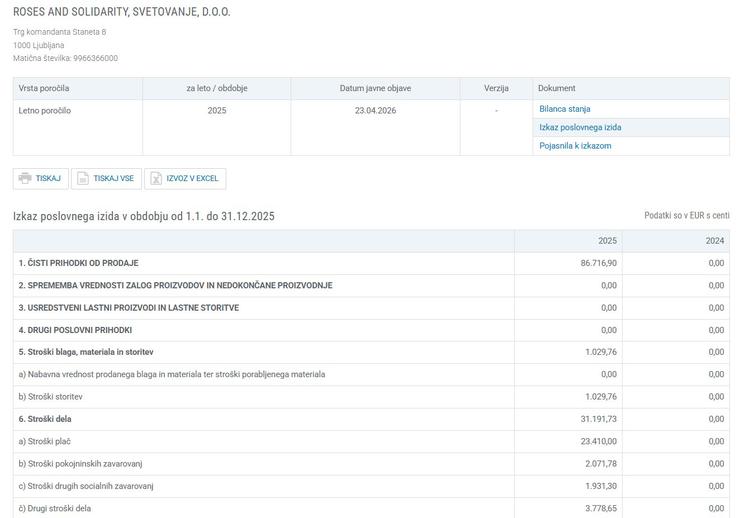Viewport: 736px width, 518px height.
Task: Select Matična številka: 9966366000
Action: [x=65, y=58]
